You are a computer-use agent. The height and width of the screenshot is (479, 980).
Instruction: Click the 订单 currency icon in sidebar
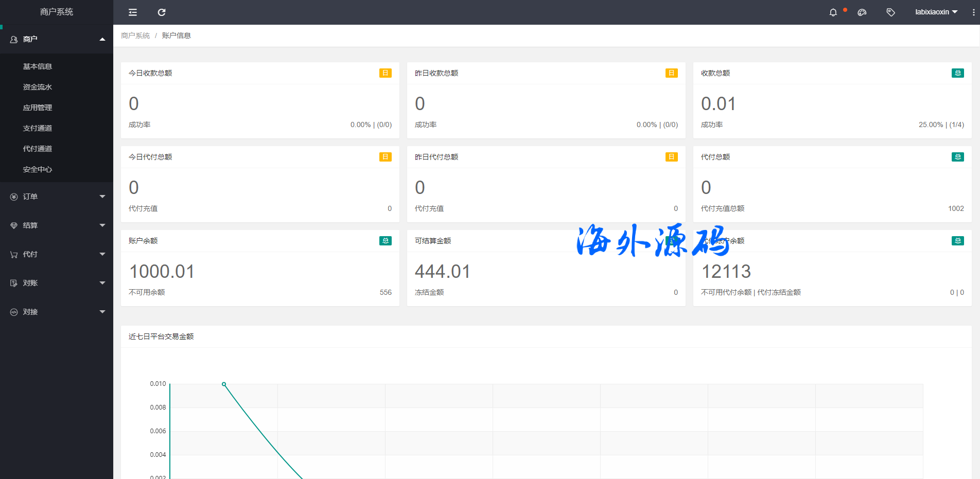(x=13, y=197)
